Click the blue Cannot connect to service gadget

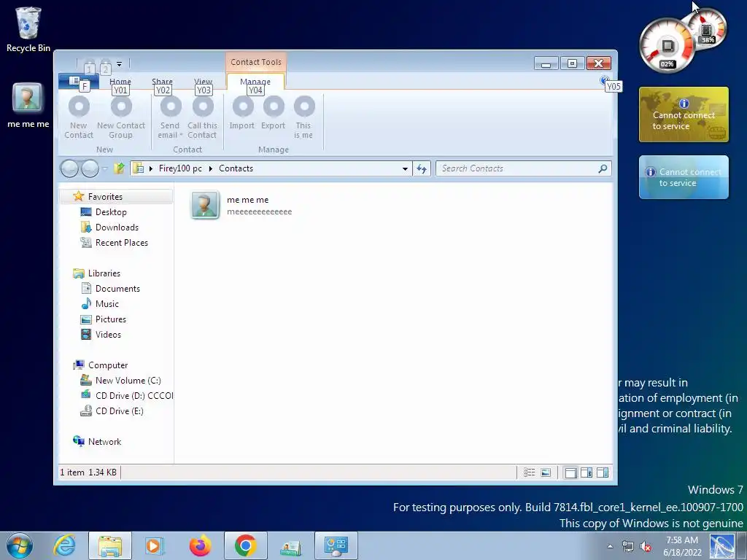(684, 177)
